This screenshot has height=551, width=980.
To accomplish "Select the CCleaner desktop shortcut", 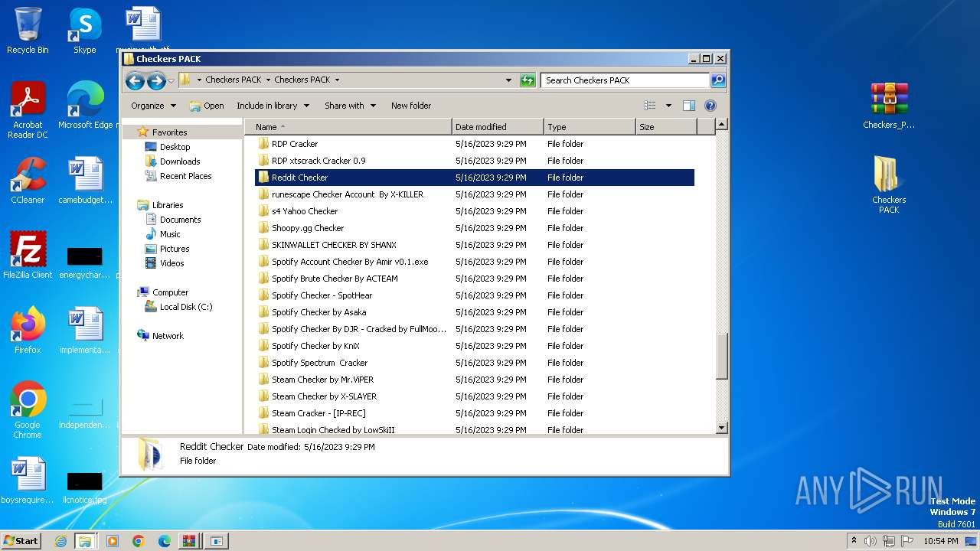I will pos(28,181).
